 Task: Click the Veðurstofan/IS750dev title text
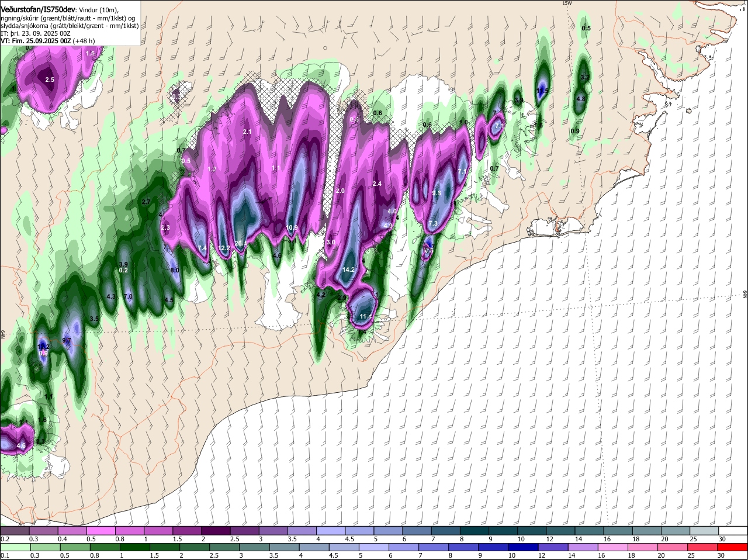[38, 9]
